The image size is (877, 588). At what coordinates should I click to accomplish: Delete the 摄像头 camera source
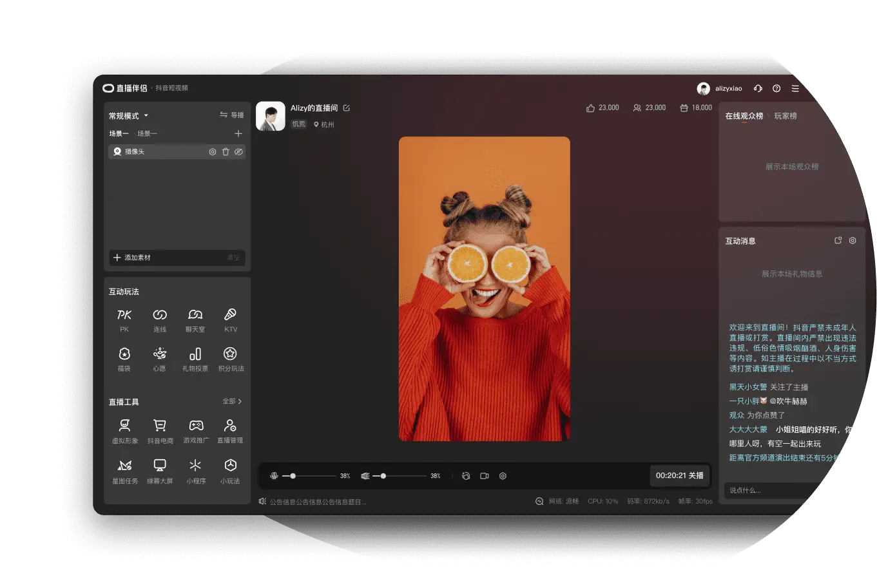(x=226, y=152)
